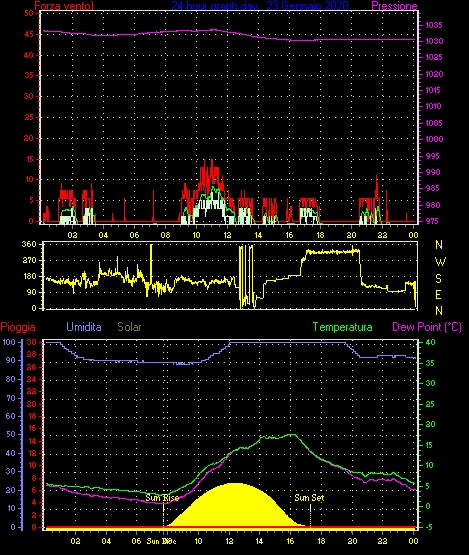Click the 'Pressione' axis label
Image resolution: width=469 pixels, height=555 pixels.
(x=394, y=6)
